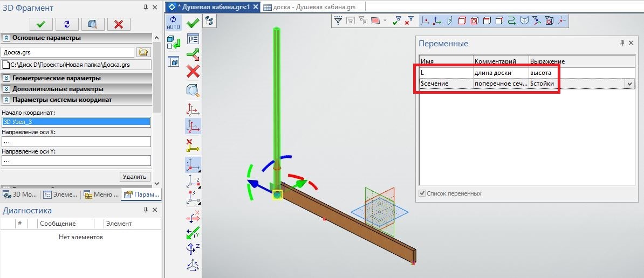
Task: Pin the Переменные panel with pushpin icon
Action: pos(622,43)
